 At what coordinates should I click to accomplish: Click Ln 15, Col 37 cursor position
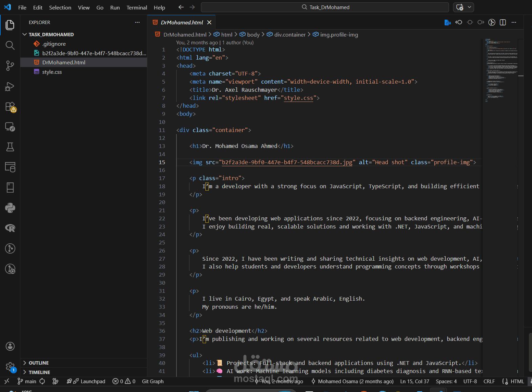click(415, 381)
